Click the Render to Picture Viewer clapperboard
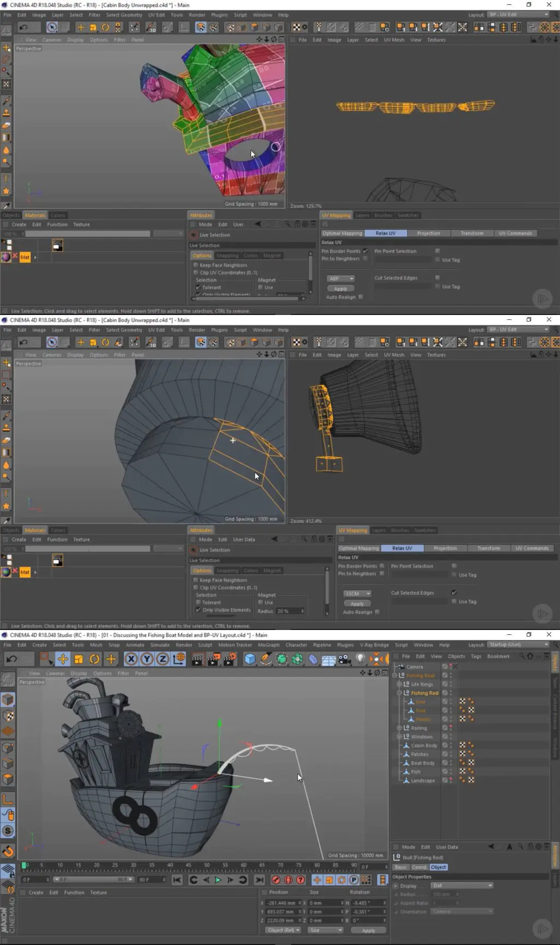This screenshot has height=945, width=560. pos(213,659)
